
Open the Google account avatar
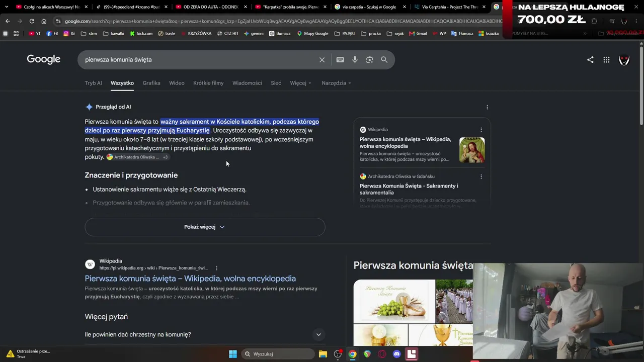624,60
